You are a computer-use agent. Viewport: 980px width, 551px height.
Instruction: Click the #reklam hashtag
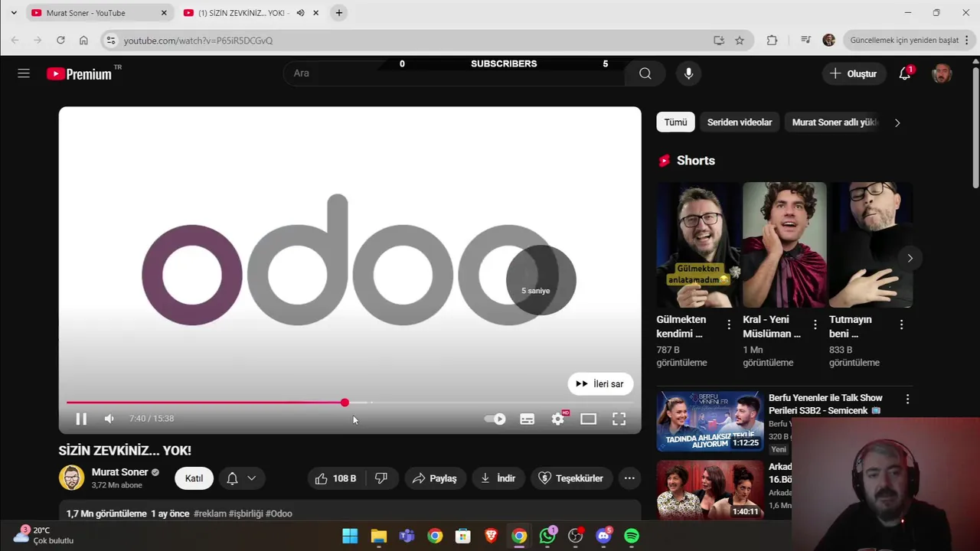(210, 514)
